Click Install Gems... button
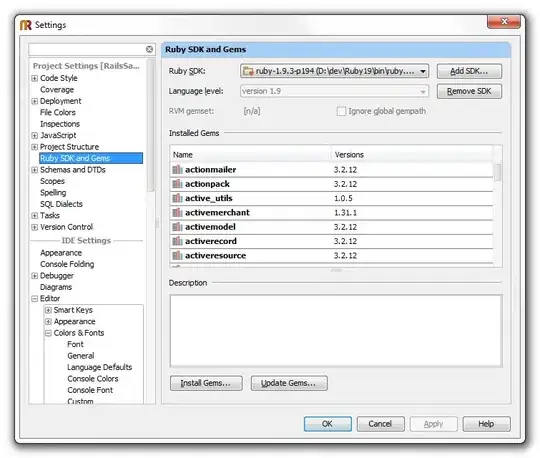Image resolution: width=540 pixels, height=458 pixels. (206, 383)
